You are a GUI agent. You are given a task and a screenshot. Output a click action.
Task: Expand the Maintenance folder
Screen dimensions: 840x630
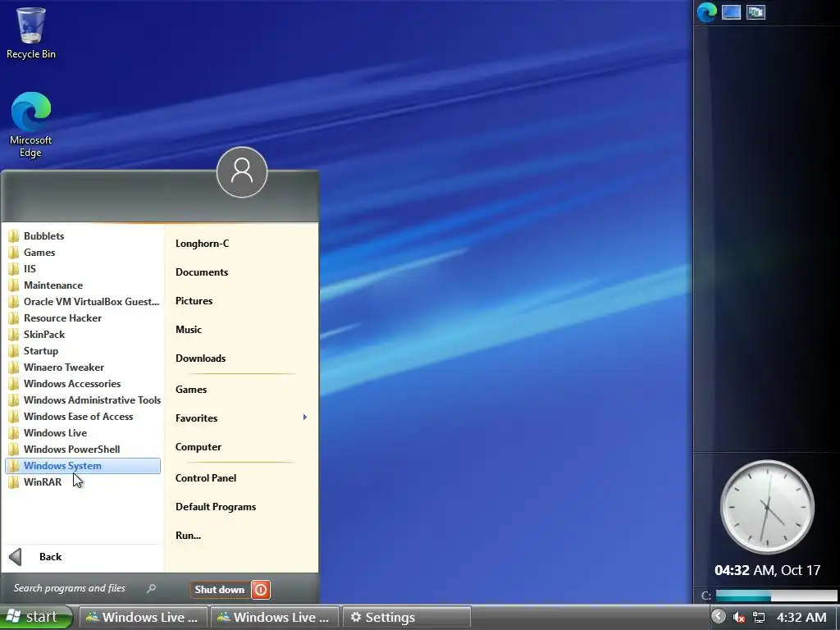click(83, 285)
